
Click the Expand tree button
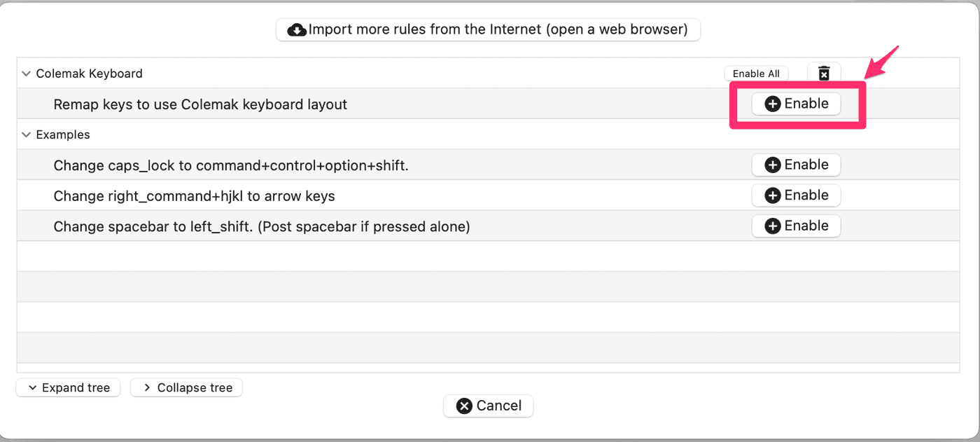tap(69, 387)
